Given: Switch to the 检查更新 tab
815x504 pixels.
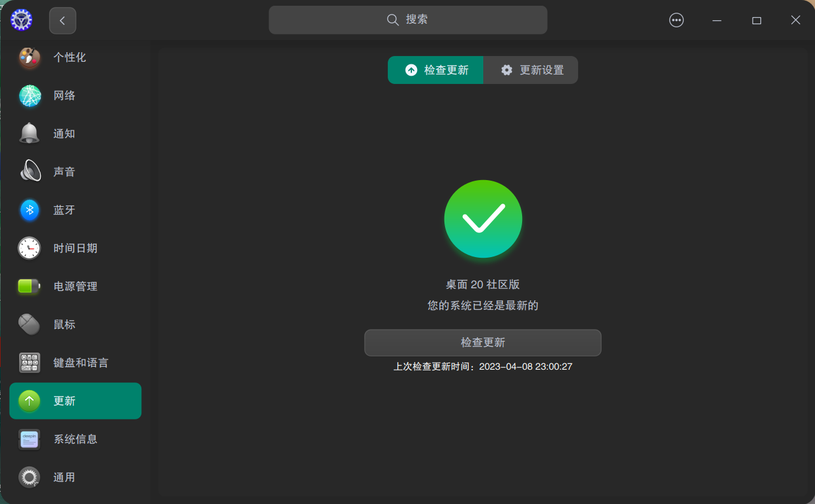Looking at the screenshot, I should pos(436,70).
